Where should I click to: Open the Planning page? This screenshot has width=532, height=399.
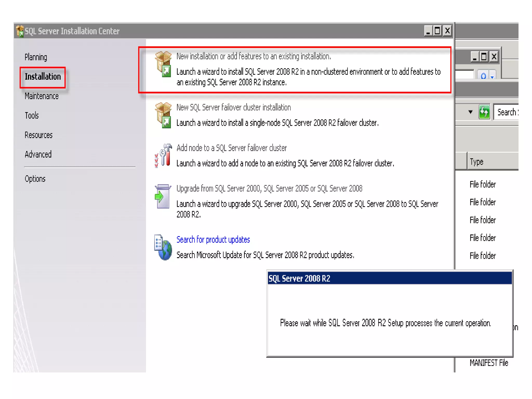point(36,57)
